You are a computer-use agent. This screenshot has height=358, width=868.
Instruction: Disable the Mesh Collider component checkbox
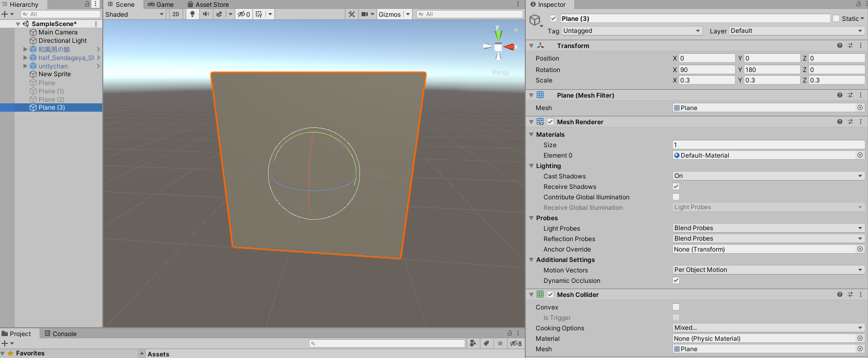tap(550, 294)
